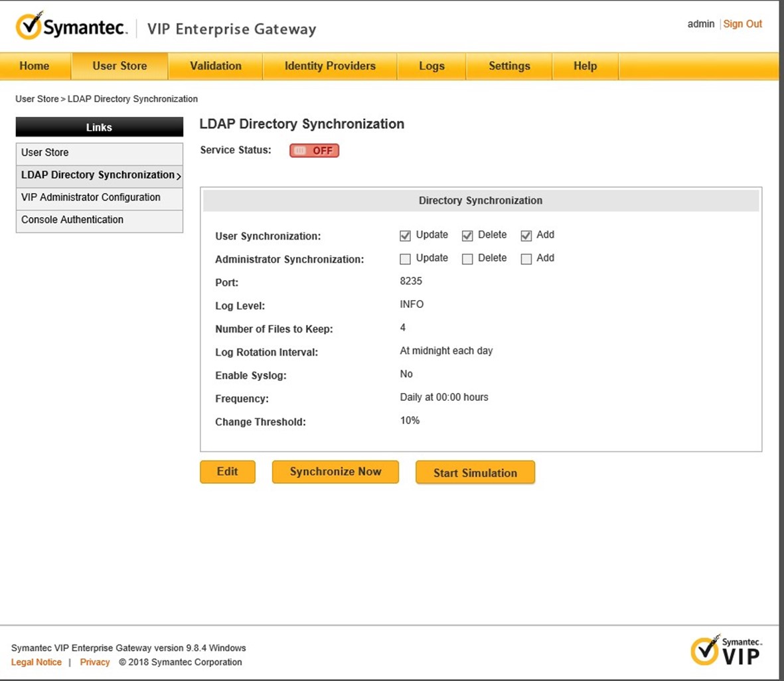This screenshot has height=681, width=784.
Task: Check Administrator Synchronization Update checkbox
Action: click(405, 258)
